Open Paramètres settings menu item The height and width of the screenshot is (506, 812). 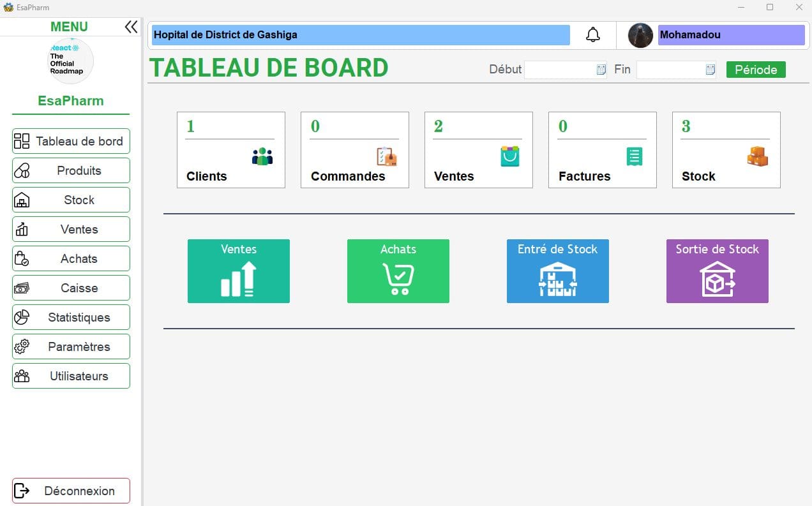(71, 346)
